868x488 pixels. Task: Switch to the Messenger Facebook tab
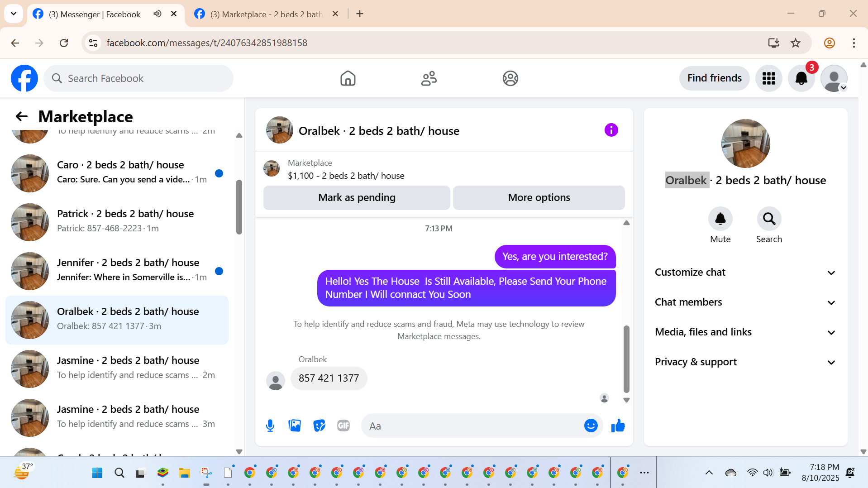(95, 14)
